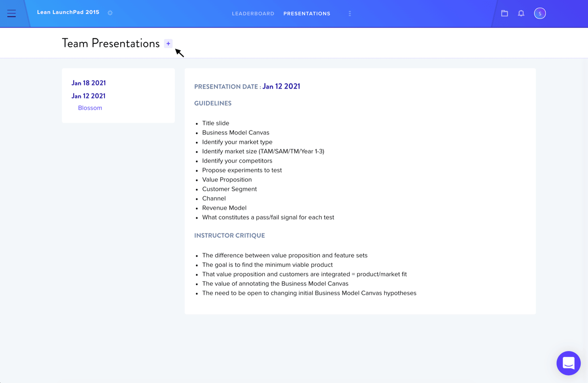Add a new team presentation
Image resolution: width=588 pixels, height=383 pixels.
point(168,43)
